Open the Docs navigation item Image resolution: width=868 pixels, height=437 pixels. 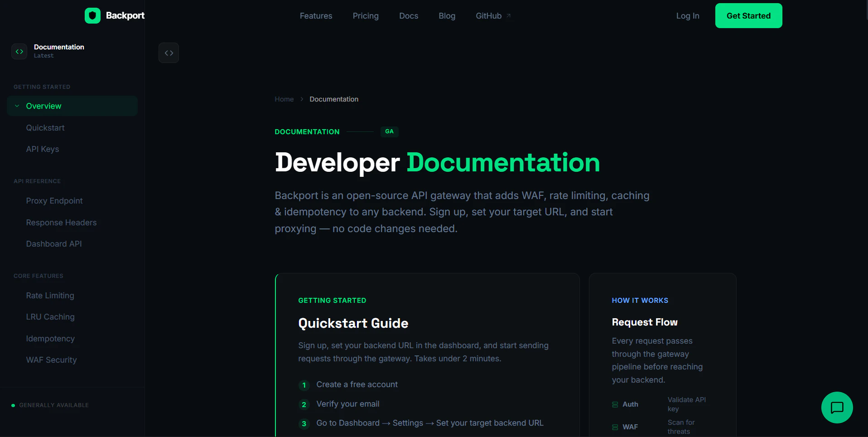click(x=409, y=15)
